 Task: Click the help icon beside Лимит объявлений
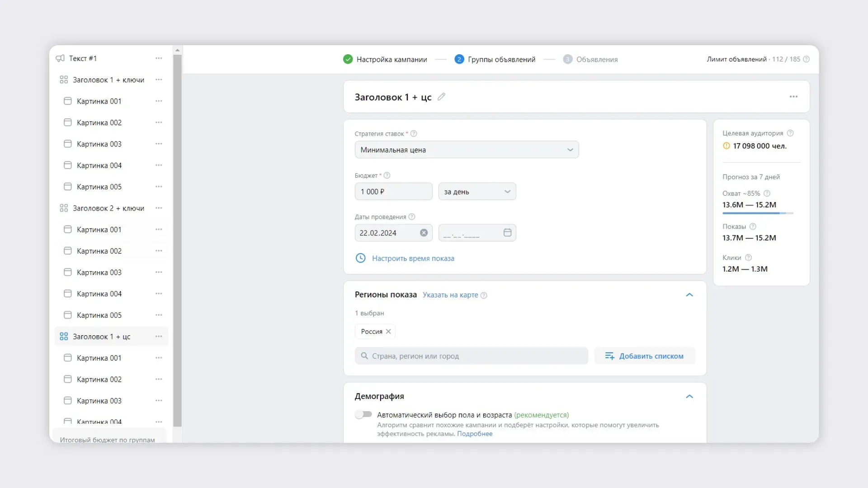(x=806, y=59)
